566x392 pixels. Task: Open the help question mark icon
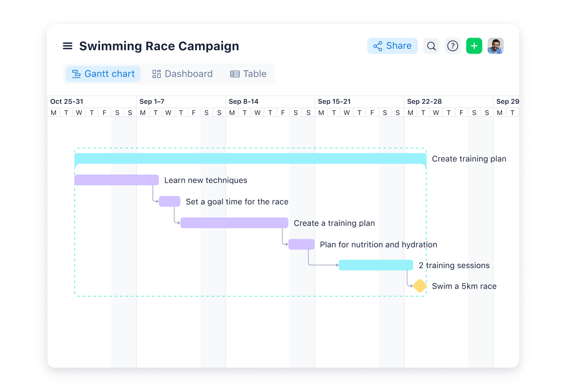[x=453, y=46]
